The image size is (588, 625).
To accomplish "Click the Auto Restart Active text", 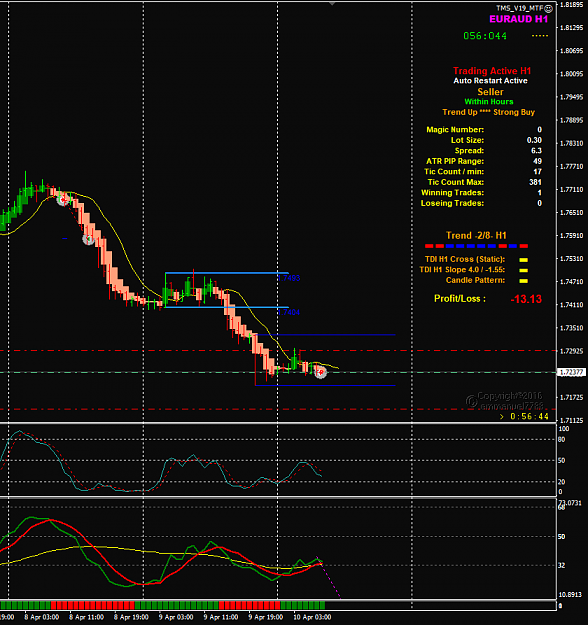I will tap(490, 81).
